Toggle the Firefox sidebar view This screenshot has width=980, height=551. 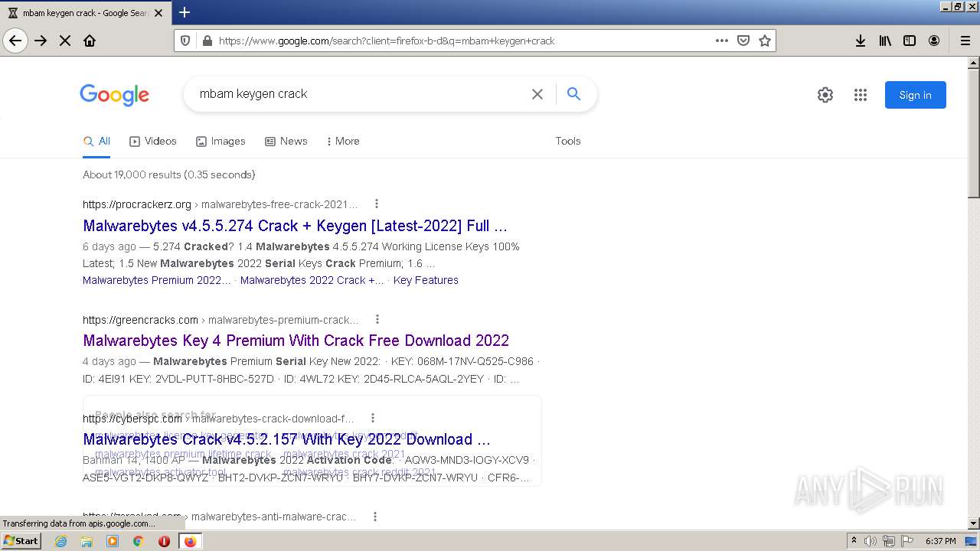[x=910, y=41]
